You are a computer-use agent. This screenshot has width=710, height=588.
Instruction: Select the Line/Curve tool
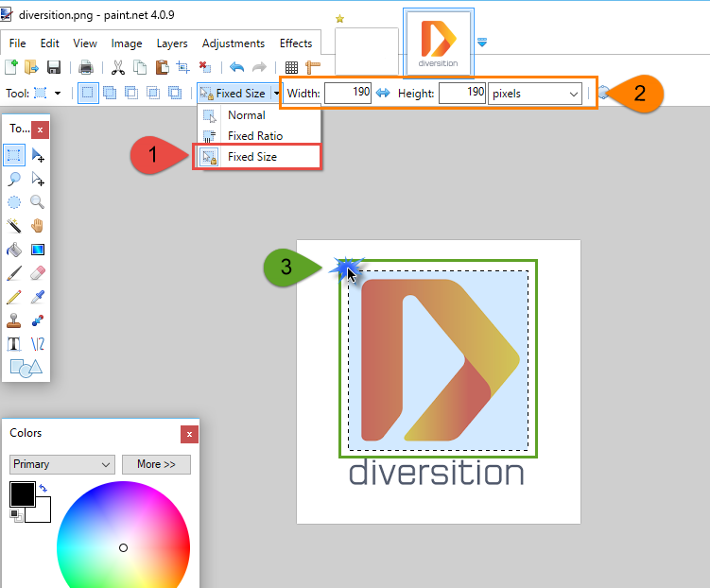tap(38, 344)
